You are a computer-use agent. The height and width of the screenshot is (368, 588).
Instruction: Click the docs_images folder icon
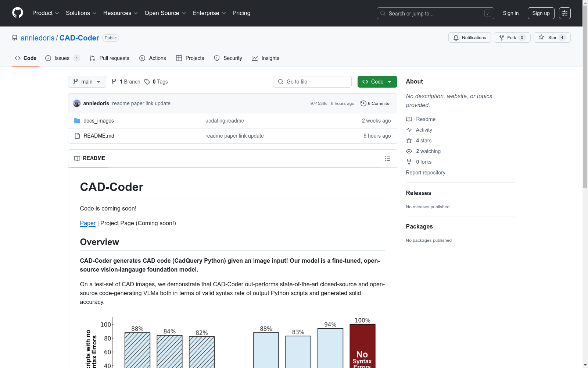click(77, 121)
